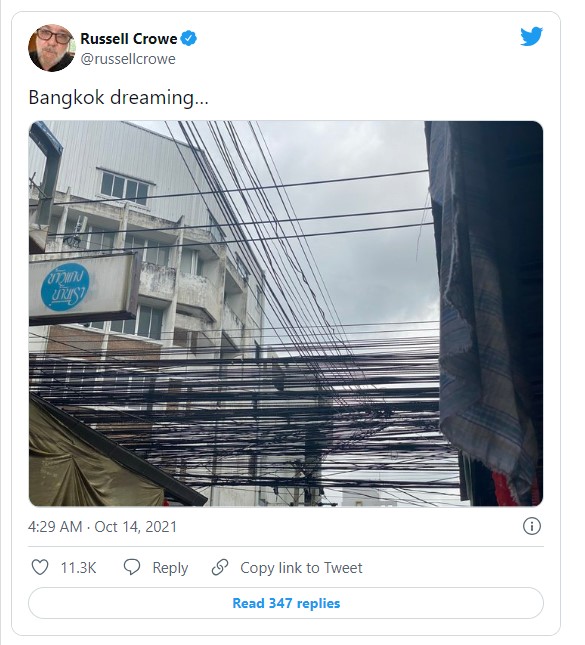
Task: Open the Bangkok power lines photo
Action: [286, 313]
